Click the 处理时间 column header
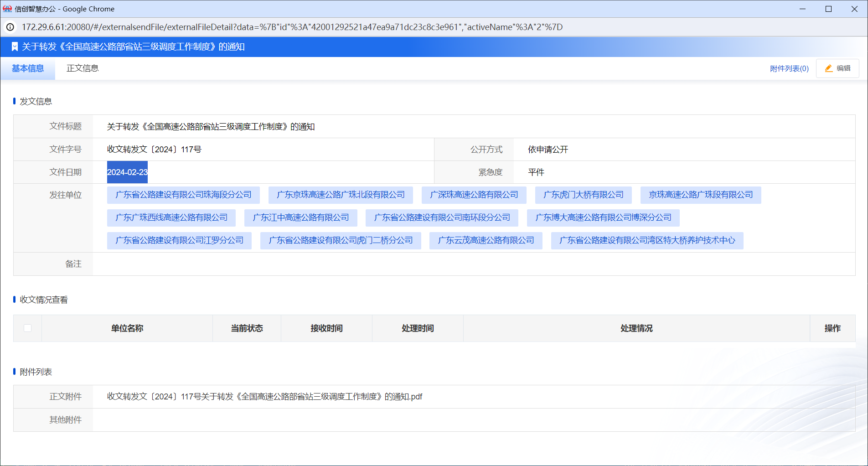 (x=418, y=328)
